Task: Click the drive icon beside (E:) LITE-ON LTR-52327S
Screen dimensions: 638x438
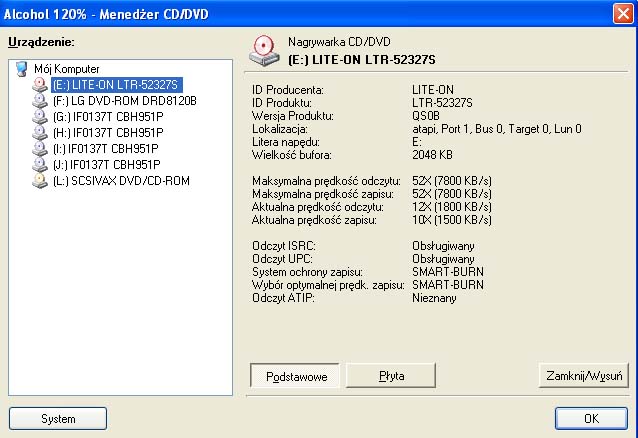Action: (40, 85)
